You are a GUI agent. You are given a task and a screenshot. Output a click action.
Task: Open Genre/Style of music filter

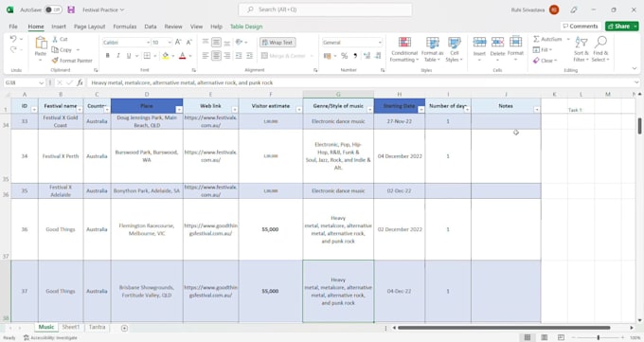click(369, 110)
